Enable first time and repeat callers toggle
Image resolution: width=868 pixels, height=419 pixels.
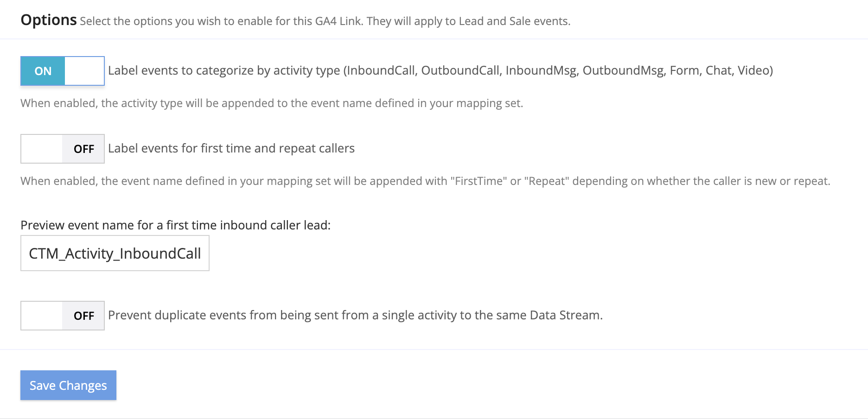tap(62, 149)
